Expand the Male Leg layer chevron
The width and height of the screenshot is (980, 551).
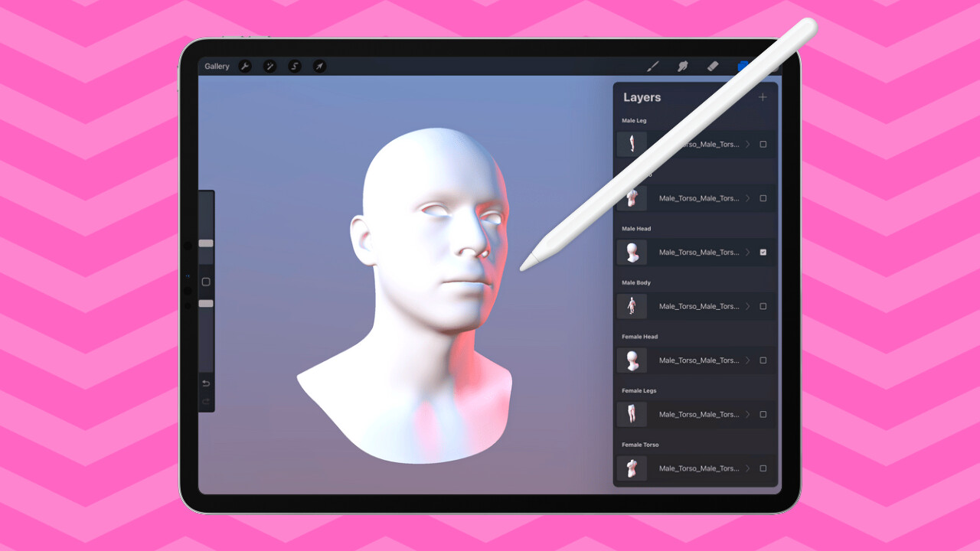748,144
